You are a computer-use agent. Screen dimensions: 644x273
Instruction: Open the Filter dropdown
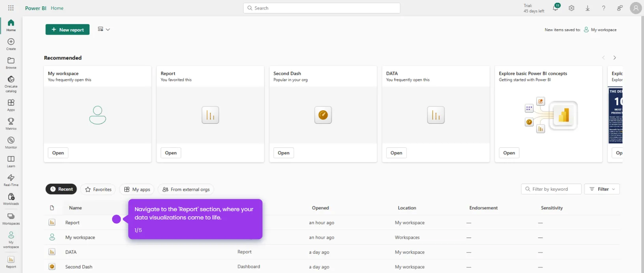[602, 189]
